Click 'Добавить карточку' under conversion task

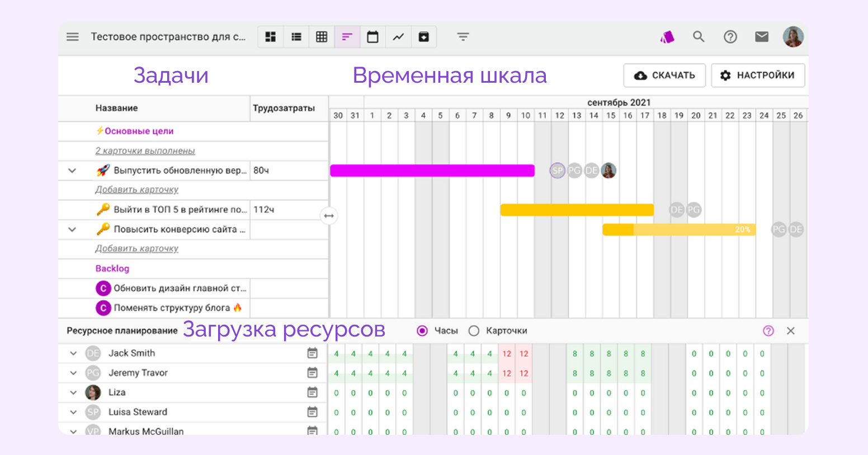click(x=136, y=248)
